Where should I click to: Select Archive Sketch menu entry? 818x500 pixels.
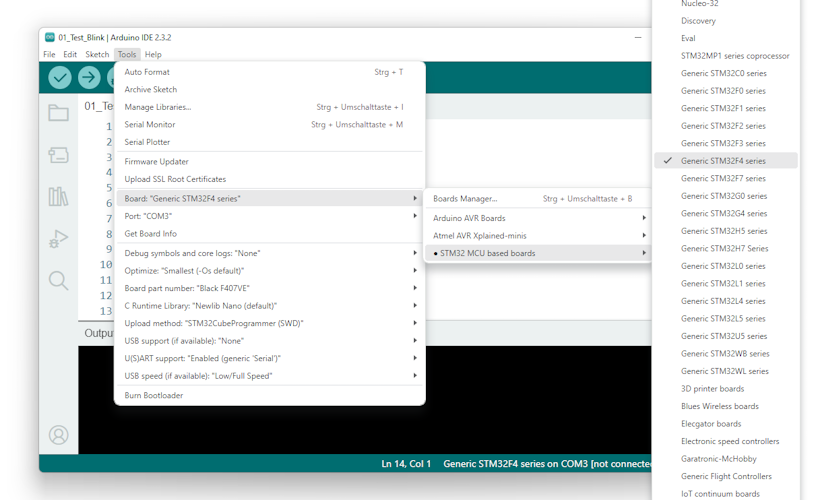(x=270, y=89)
